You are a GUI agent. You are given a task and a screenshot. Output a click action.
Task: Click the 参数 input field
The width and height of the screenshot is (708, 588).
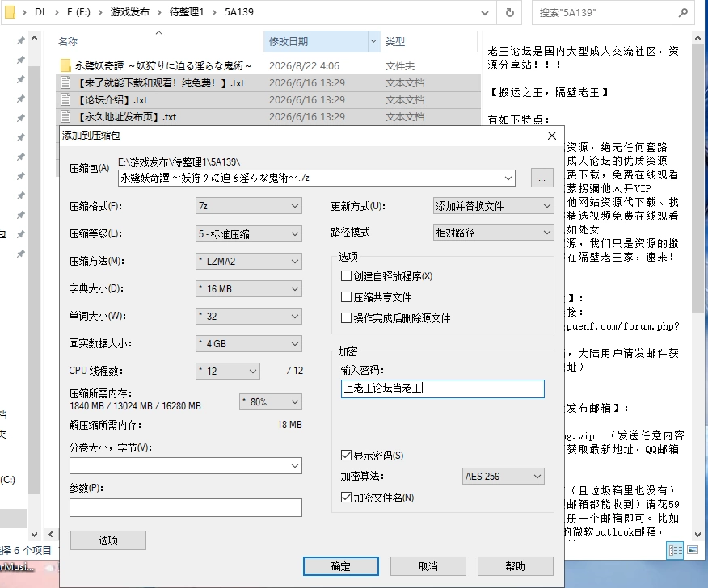point(186,507)
